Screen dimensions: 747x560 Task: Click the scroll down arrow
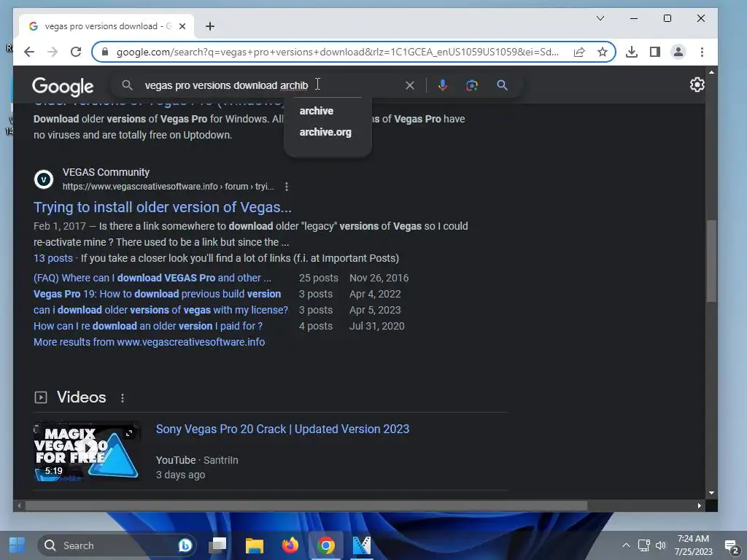click(x=711, y=493)
